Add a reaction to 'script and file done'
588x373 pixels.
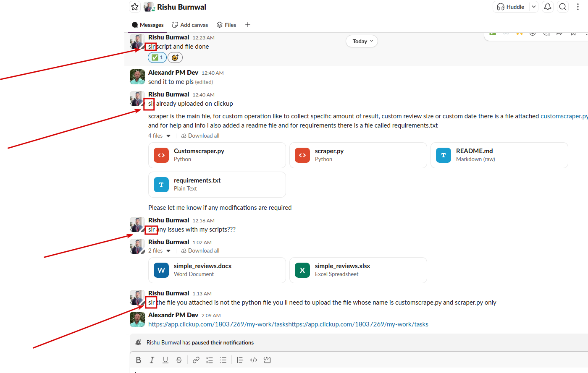[175, 57]
